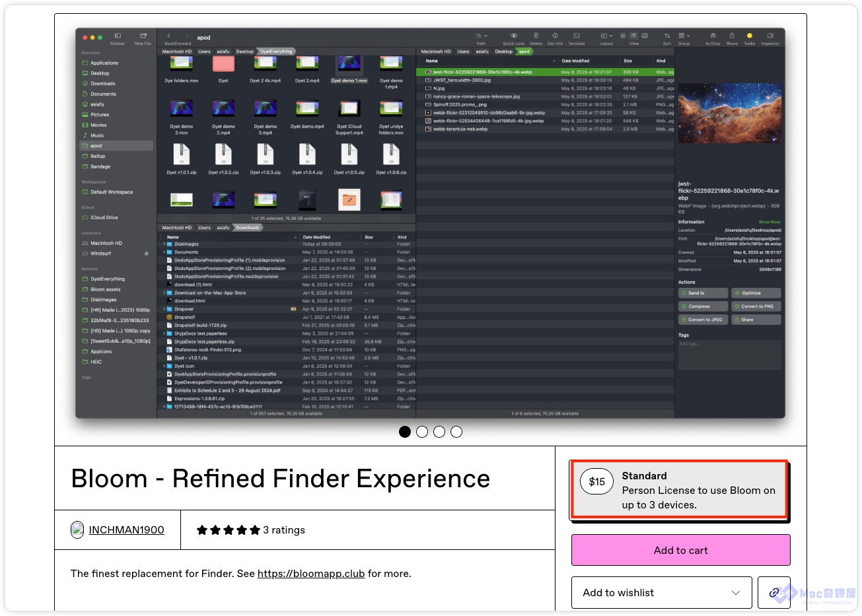Show the third carousel image dot
862x616 pixels.
(439, 432)
